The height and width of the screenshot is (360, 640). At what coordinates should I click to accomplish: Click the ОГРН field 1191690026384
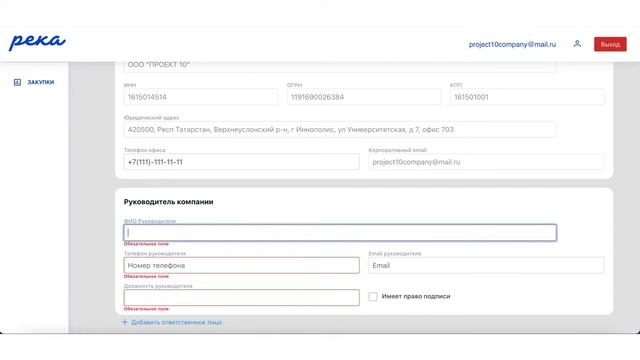point(364,97)
